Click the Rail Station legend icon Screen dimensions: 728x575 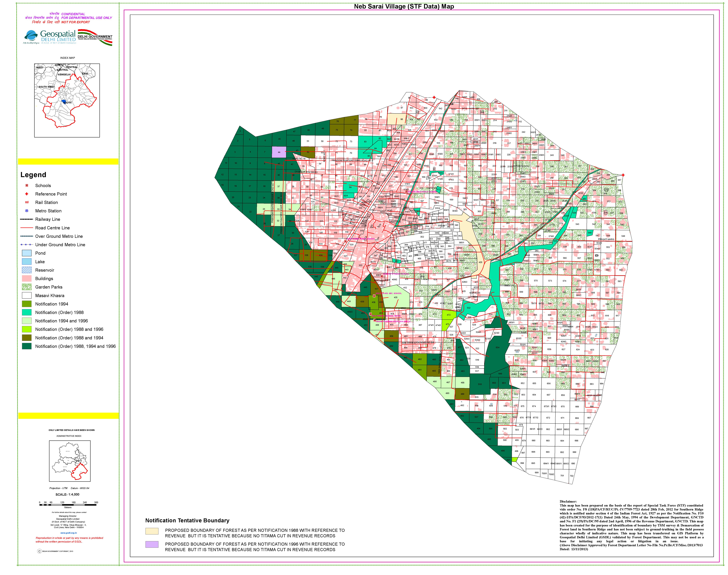click(x=27, y=202)
